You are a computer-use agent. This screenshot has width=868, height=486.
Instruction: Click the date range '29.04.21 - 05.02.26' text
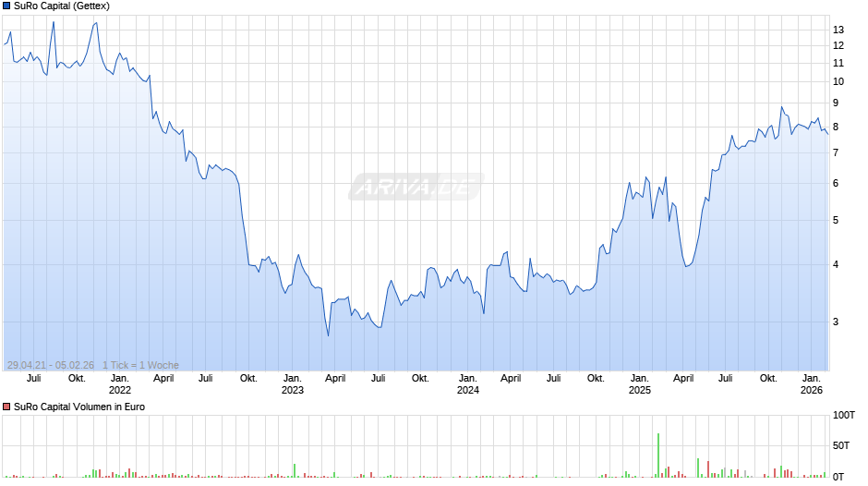[51, 365]
